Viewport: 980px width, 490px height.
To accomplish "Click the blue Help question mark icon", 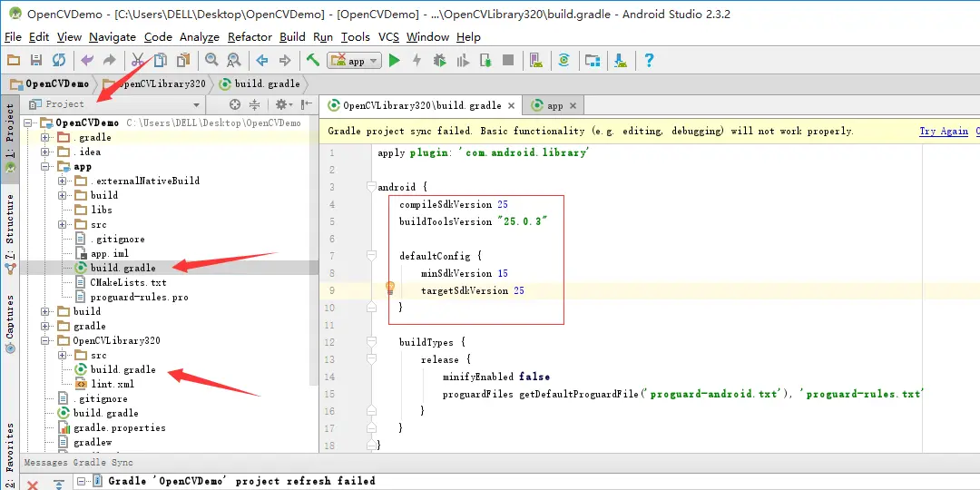I will point(650,60).
